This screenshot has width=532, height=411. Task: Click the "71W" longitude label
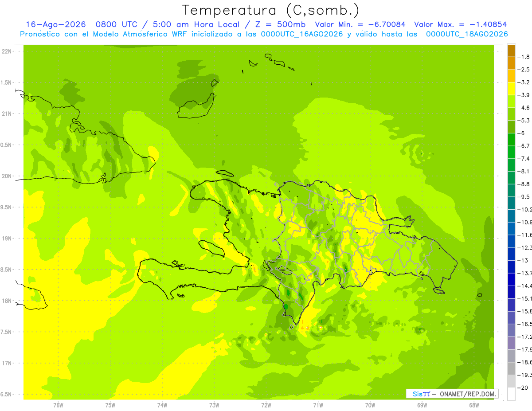click(318, 405)
